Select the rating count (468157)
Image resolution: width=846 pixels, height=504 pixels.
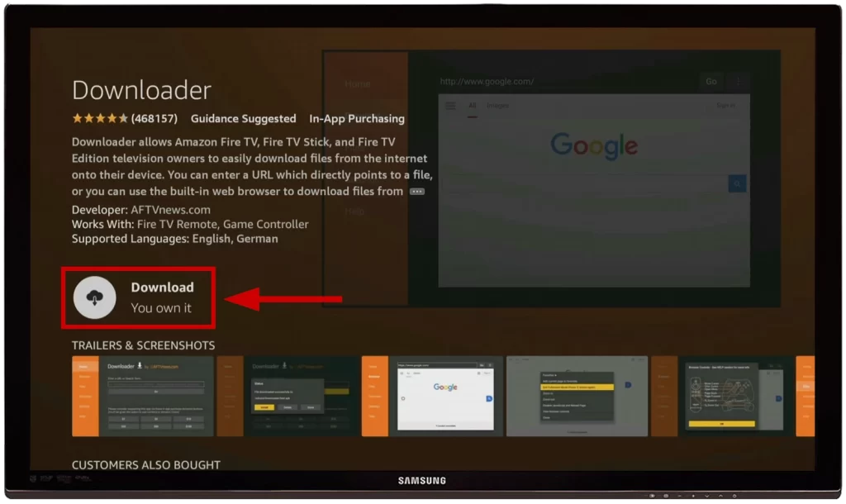pos(154,119)
